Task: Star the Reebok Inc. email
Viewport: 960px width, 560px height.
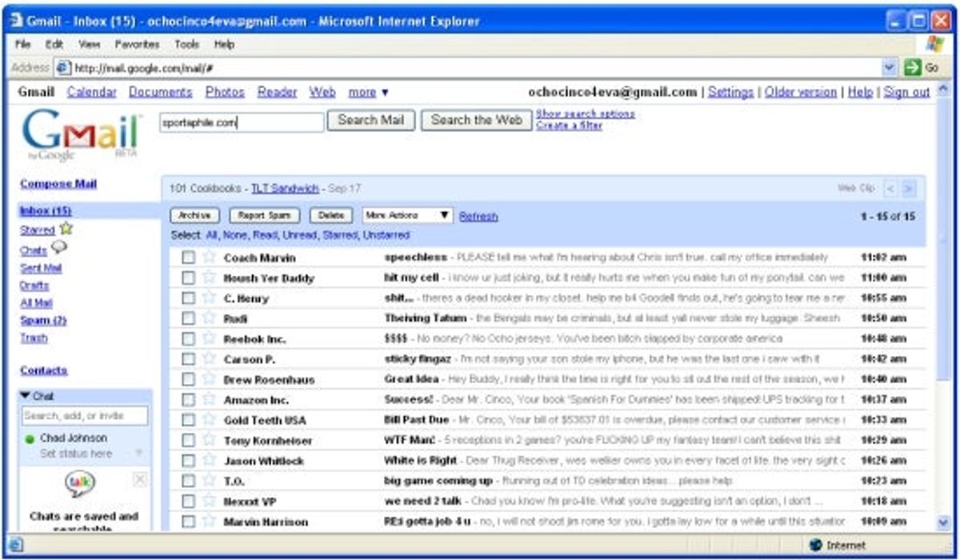Action: point(209,338)
